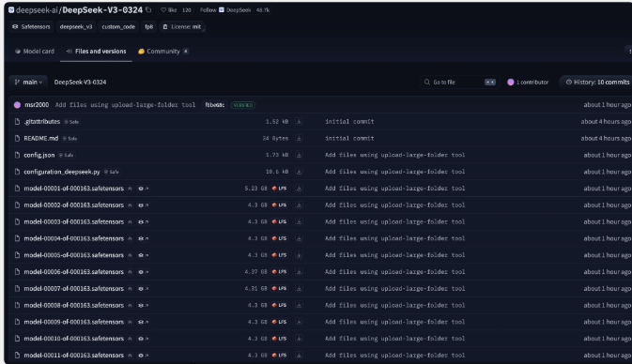Copy the DeepSeek-V3-0324 model name

148,9
